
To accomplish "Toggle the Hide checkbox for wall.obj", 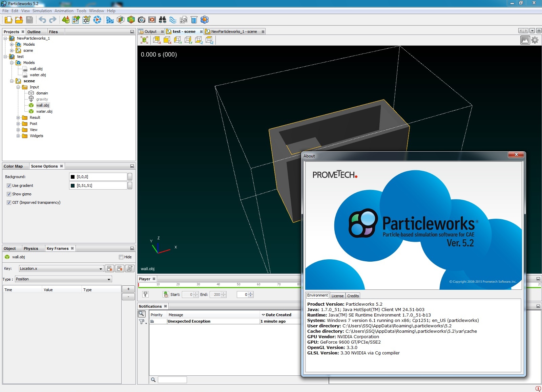I will pyautogui.click(x=121, y=257).
